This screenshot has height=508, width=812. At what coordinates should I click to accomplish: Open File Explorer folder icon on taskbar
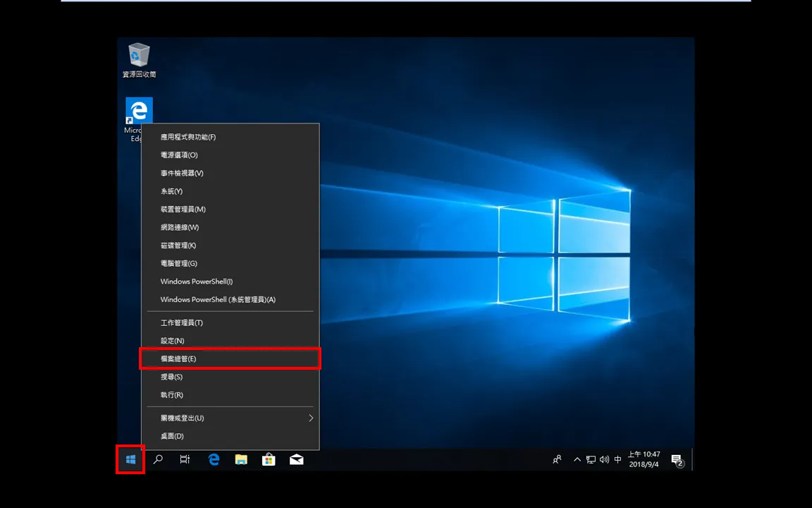241,459
